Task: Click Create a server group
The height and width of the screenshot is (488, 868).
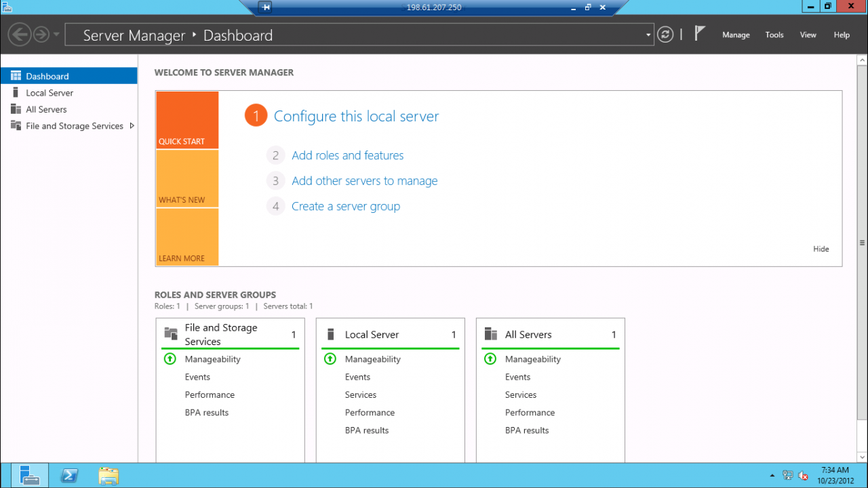Action: [x=346, y=207]
